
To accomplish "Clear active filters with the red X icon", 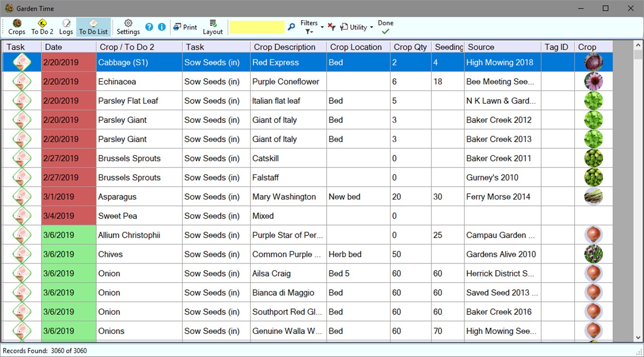I will coord(332,27).
